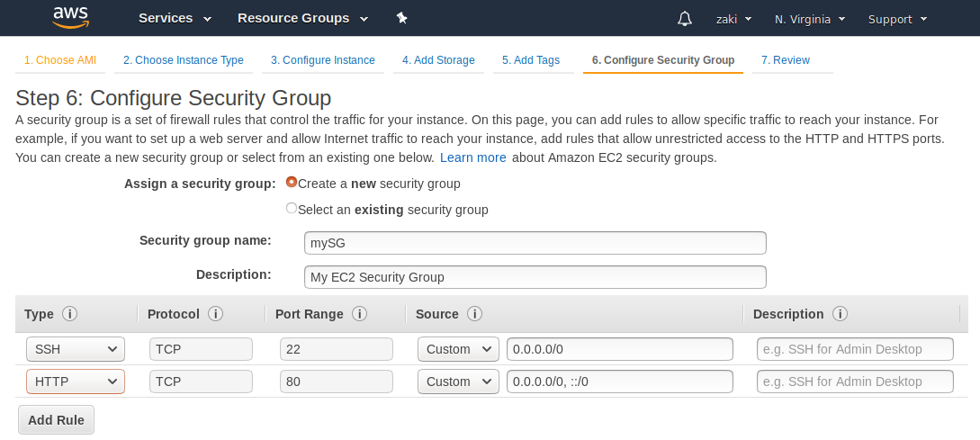Open the notifications bell icon
980x440 pixels.
pos(685,19)
